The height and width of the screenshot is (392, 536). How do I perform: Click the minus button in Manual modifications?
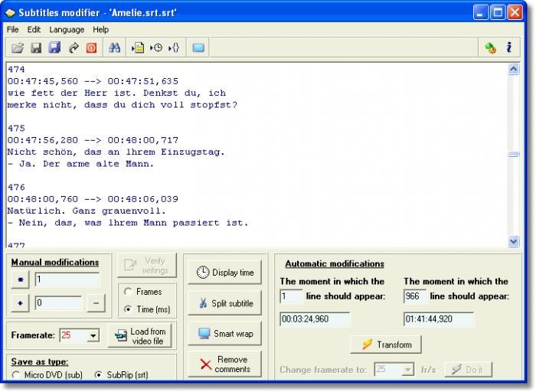(96, 303)
